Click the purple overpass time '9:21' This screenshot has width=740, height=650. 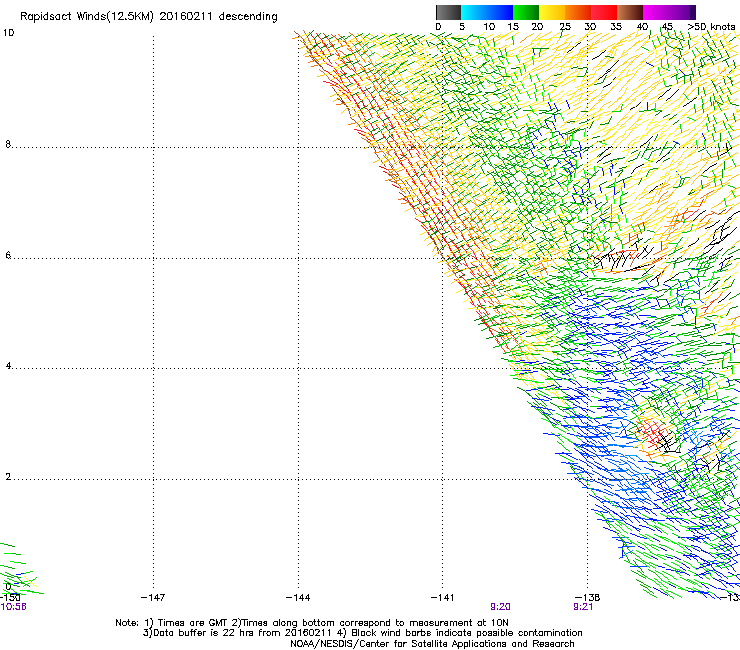(x=583, y=607)
